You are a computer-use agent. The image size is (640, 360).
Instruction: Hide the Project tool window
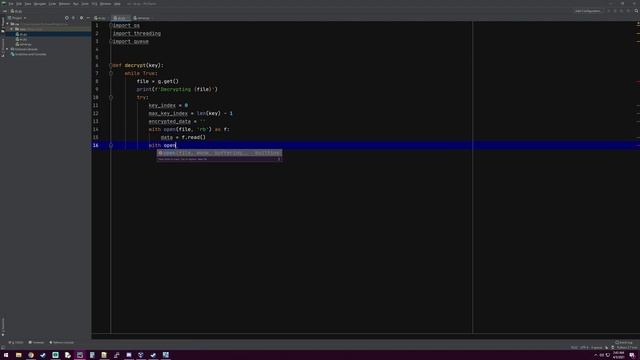[x=88, y=18]
